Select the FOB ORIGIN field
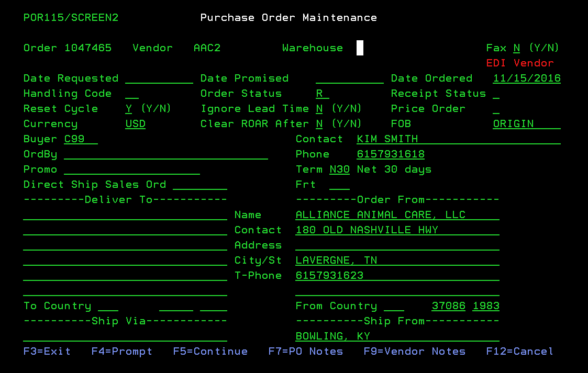The width and height of the screenshot is (588, 373). [526, 124]
